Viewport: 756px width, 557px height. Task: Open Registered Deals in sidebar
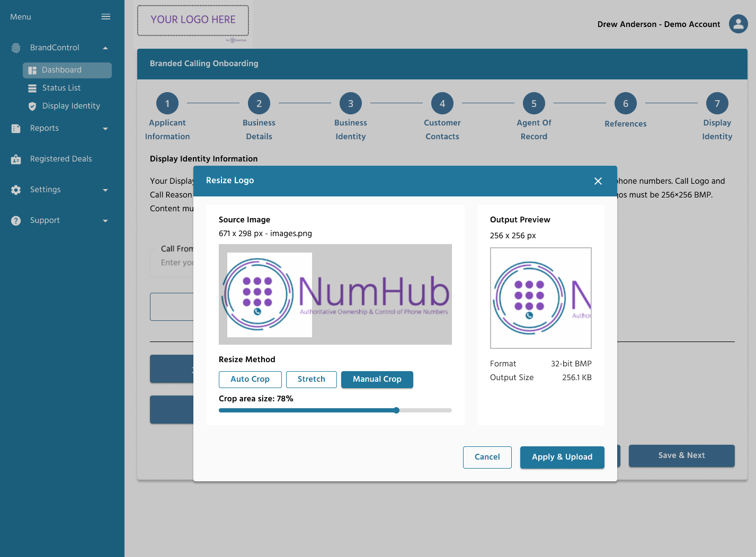(x=61, y=159)
